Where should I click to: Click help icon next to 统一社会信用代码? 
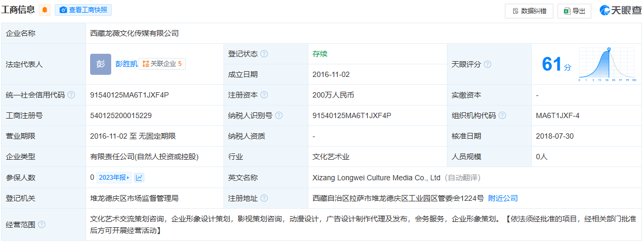pyautogui.click(x=71, y=95)
